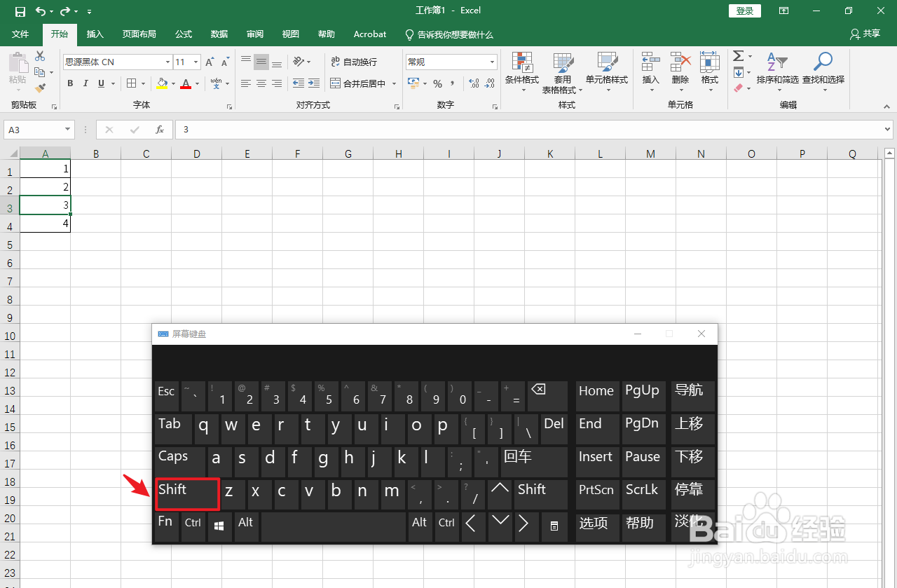Click the 回车 key on the on-screen keyboard
The image size is (897, 588).
coord(534,462)
